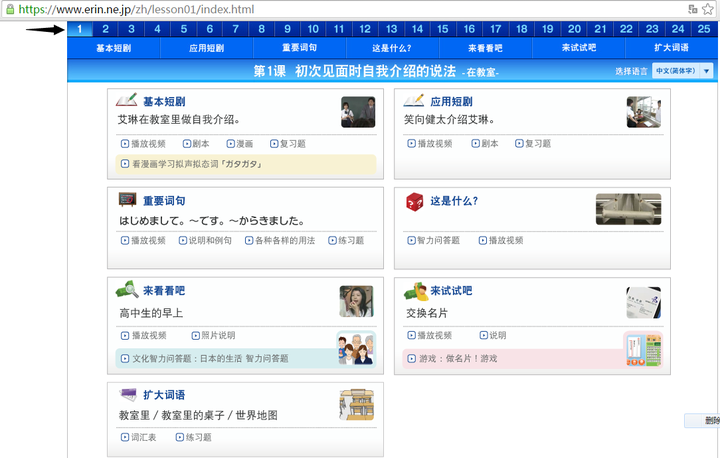Click 词汇表 under 扩大词语
The height and width of the screenshot is (458, 720).
pos(139,437)
